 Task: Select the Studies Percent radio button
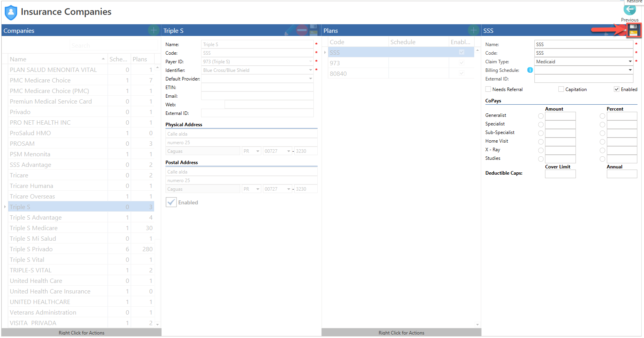click(602, 159)
